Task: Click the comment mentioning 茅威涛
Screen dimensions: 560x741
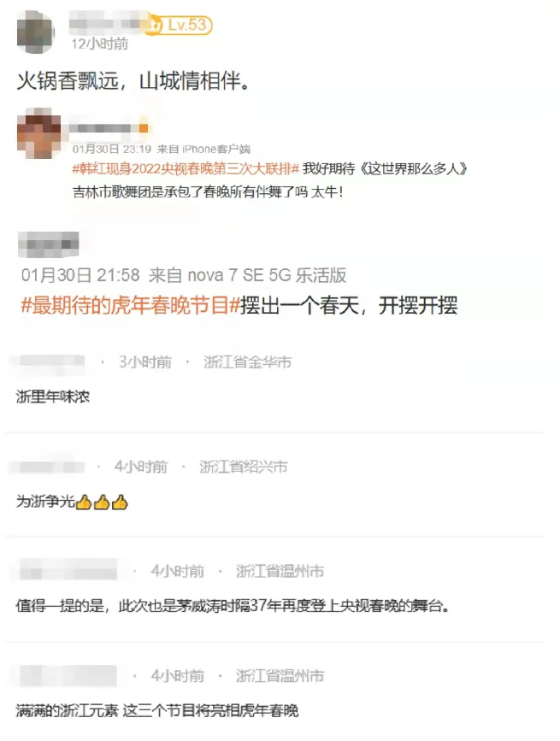Action: (232, 605)
